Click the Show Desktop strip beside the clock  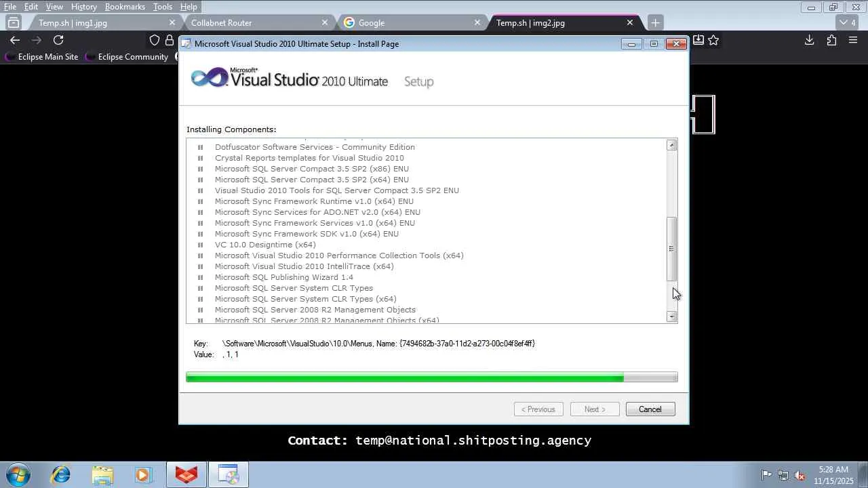coord(863,474)
